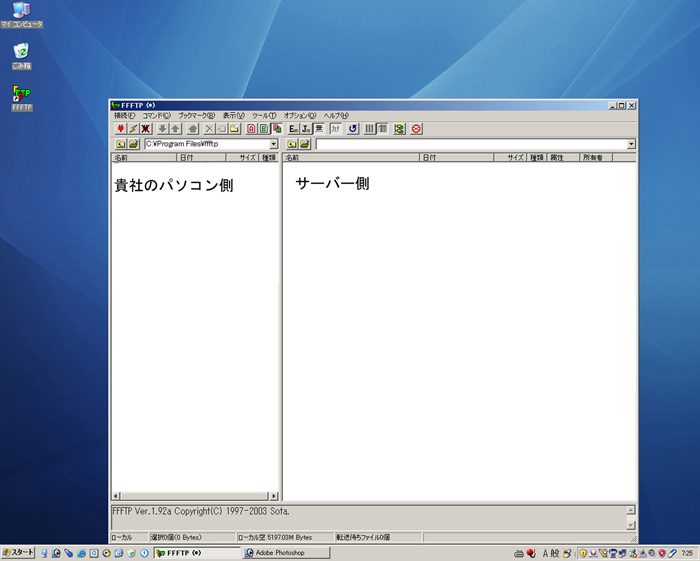Select Binary transfer mode B icon
This screenshot has width=700, height=561.
(x=264, y=129)
